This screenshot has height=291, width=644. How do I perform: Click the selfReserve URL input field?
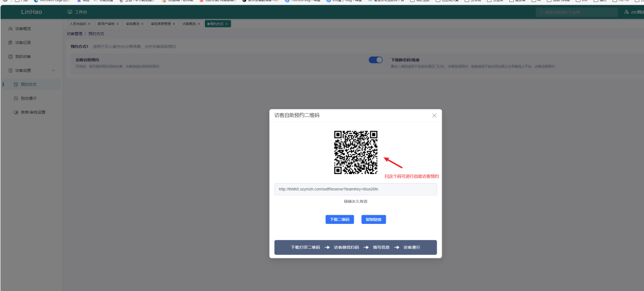pyautogui.click(x=355, y=189)
